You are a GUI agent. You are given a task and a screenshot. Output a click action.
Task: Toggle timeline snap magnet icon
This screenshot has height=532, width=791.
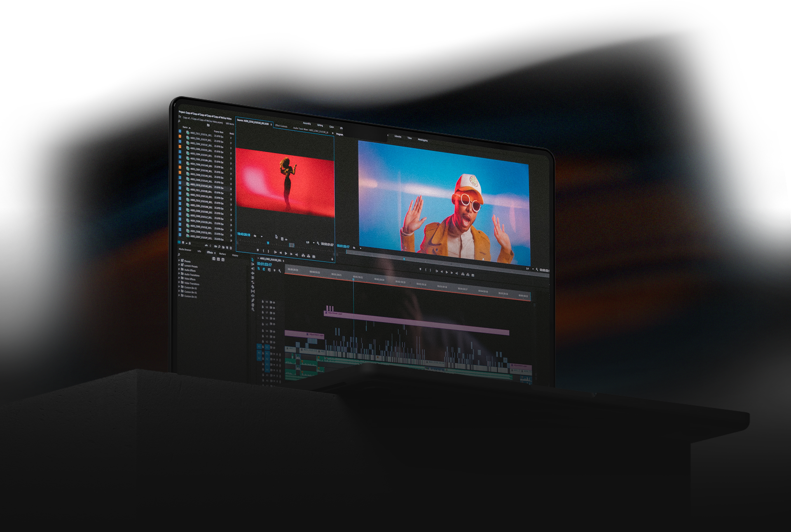(264, 269)
